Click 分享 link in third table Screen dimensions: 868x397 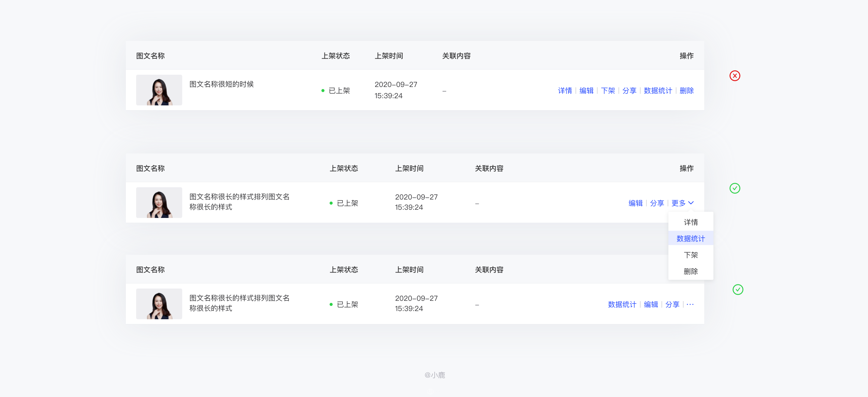tap(672, 305)
